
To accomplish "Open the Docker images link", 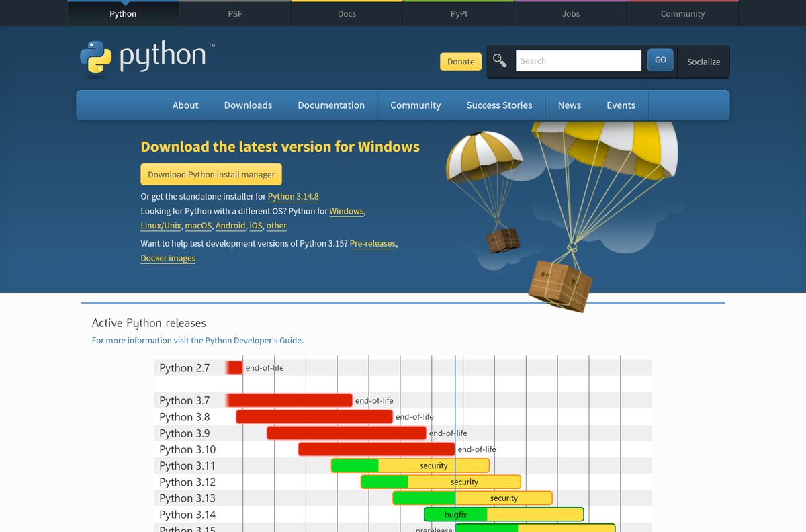I will click(x=168, y=259).
